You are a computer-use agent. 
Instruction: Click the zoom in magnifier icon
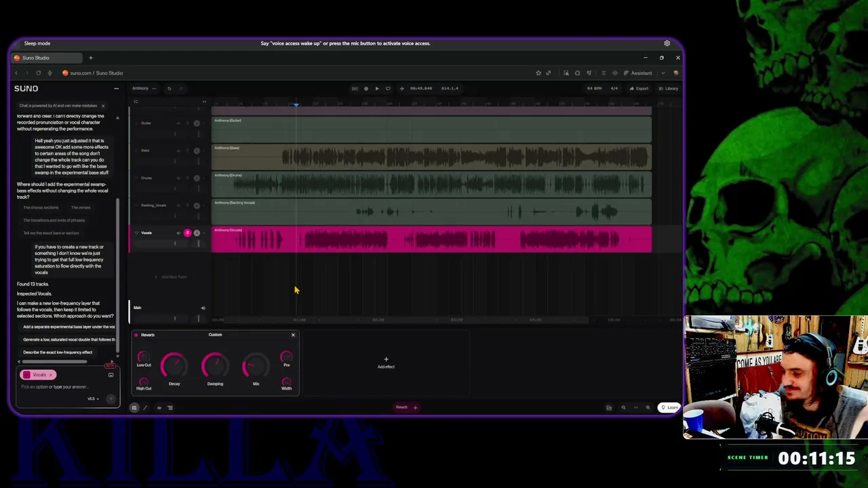tap(648, 408)
